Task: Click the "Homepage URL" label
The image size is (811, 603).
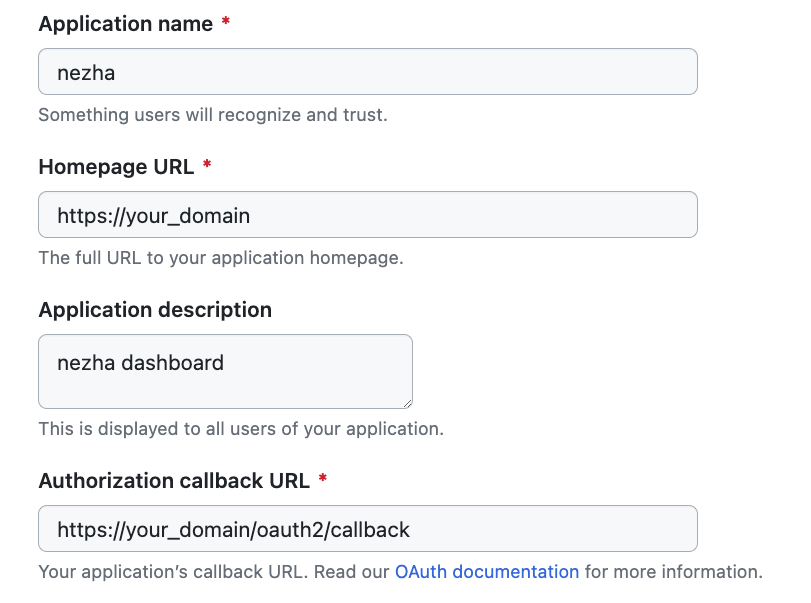Action: 116,167
